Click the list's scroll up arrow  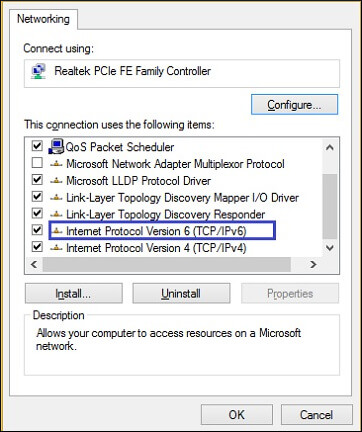[330, 147]
